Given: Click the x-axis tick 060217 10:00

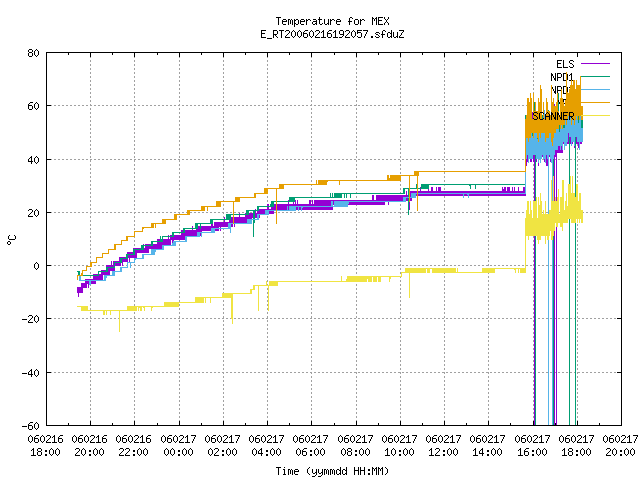Looking at the screenshot, I should [x=400, y=445].
